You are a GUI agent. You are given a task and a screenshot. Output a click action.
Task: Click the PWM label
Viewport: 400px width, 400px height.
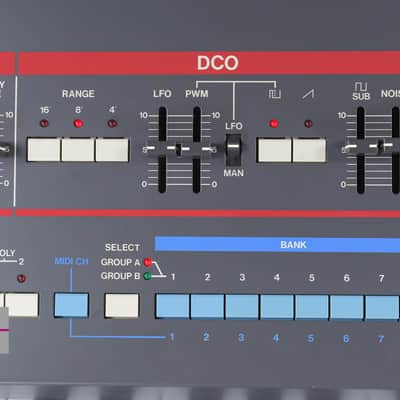[197, 94]
